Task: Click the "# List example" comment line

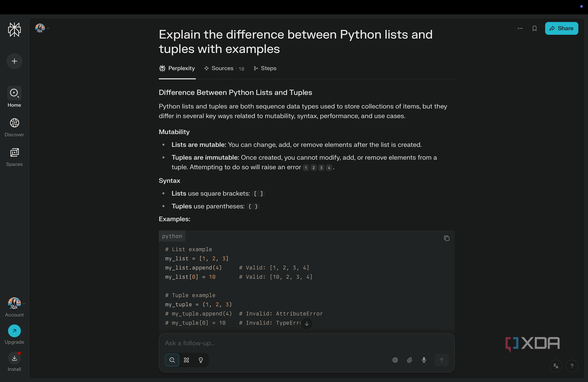Action: (x=188, y=249)
